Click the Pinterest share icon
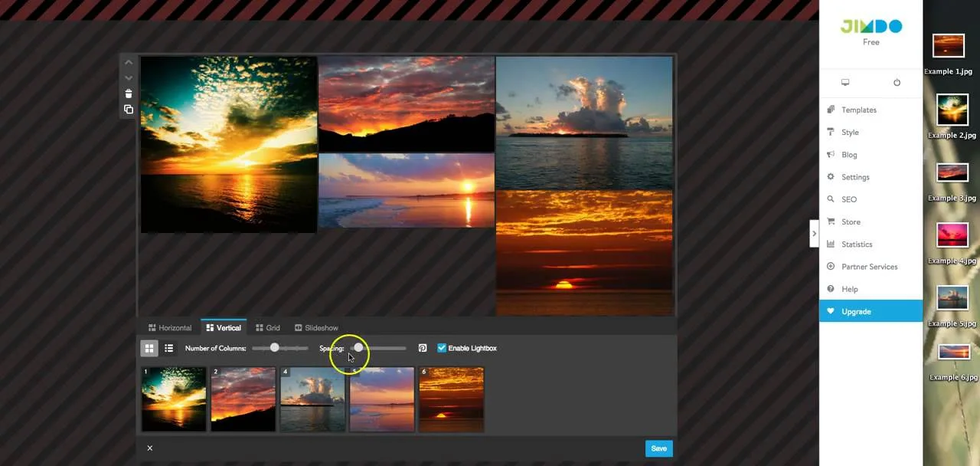The height and width of the screenshot is (466, 980). pos(423,348)
